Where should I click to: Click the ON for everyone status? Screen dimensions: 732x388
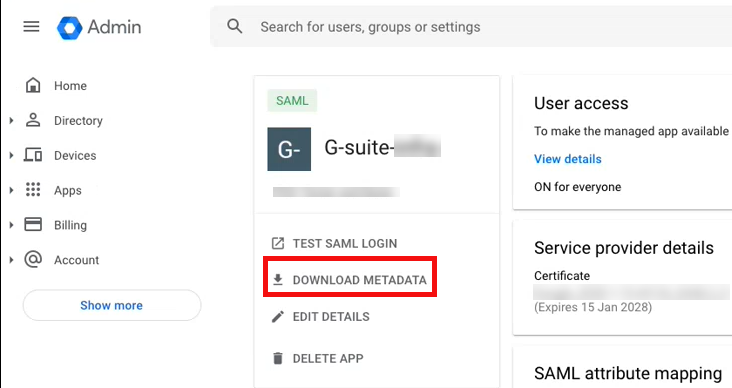click(577, 187)
